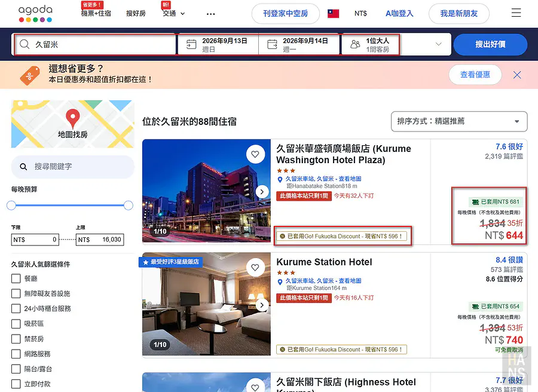Open the 搜好房 menu item
Screen dimensions: 538x392
coord(136,13)
